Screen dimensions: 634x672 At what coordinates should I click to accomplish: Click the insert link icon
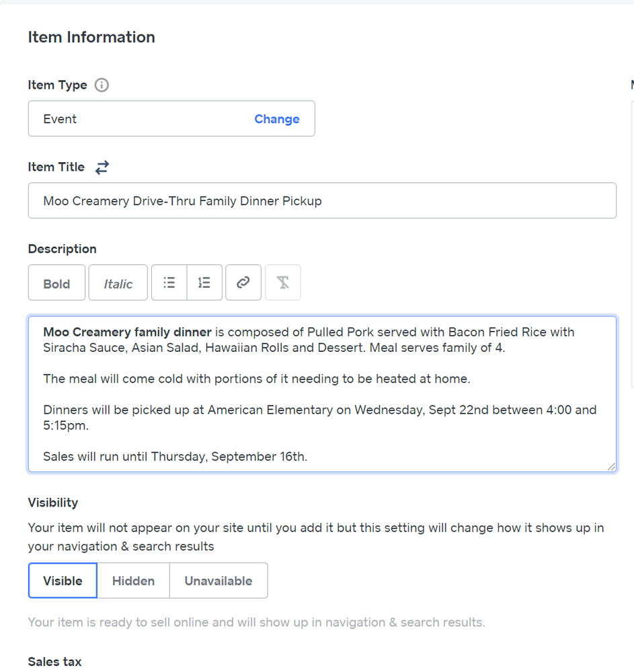click(x=243, y=283)
